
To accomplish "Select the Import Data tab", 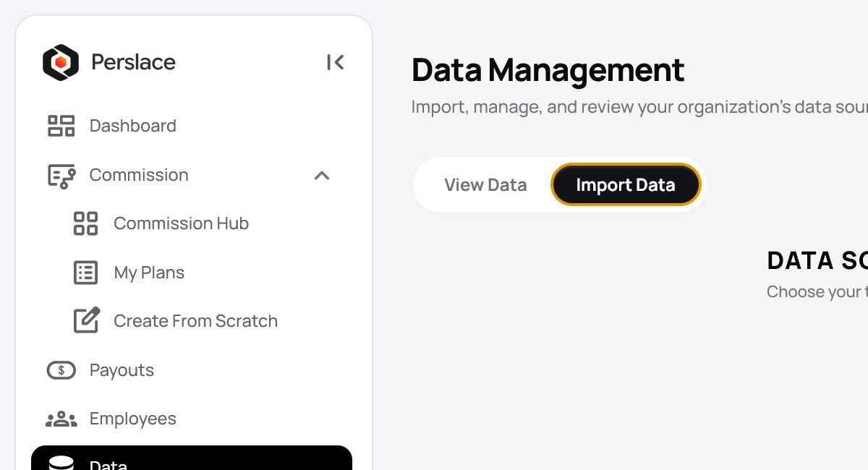I will [626, 185].
